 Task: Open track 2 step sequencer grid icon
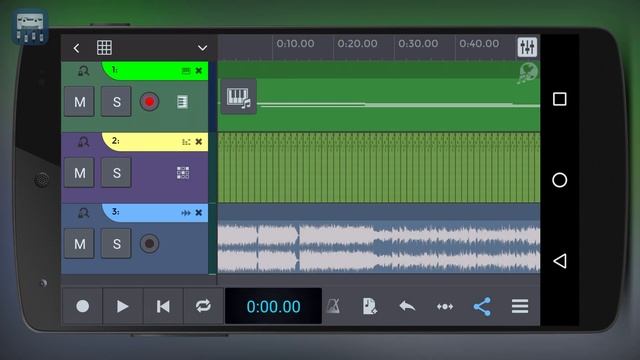click(x=183, y=173)
